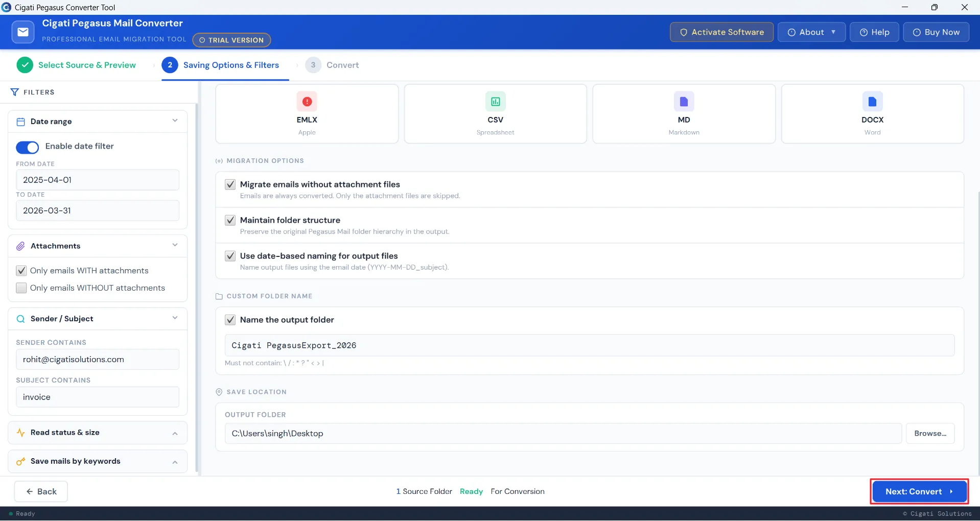Screen dimensions: 980x521
Task: Uncheck Maintain folder structure option
Action: point(230,220)
